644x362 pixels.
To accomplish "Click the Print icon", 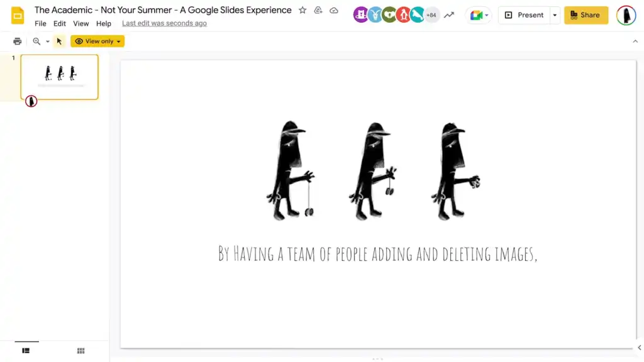I will 17,41.
